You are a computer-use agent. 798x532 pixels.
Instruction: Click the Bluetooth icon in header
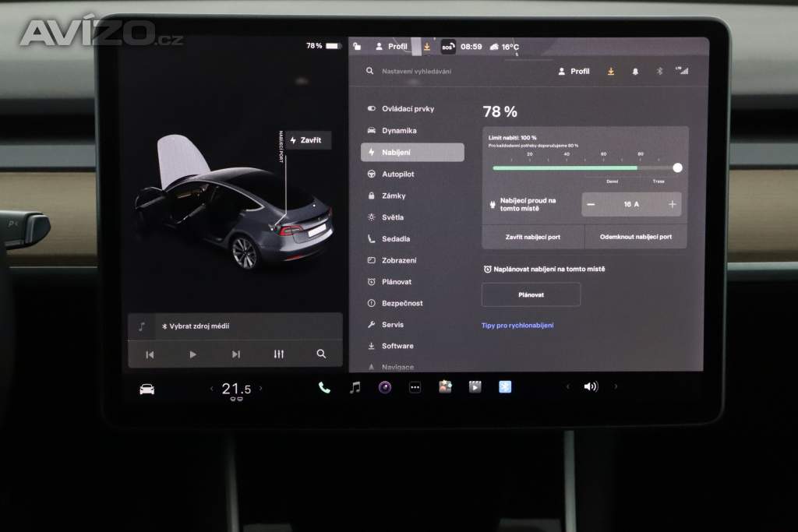pyautogui.click(x=659, y=71)
